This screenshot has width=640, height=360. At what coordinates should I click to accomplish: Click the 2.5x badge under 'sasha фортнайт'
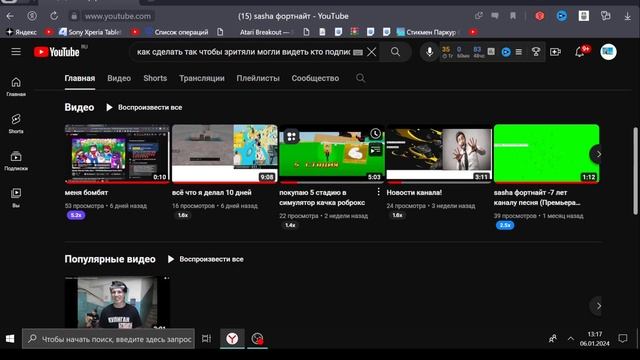(505, 225)
